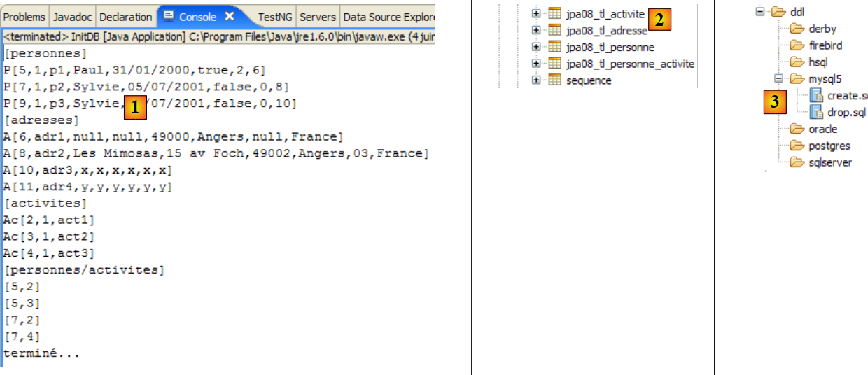Switch to the Servers tab

(318, 17)
